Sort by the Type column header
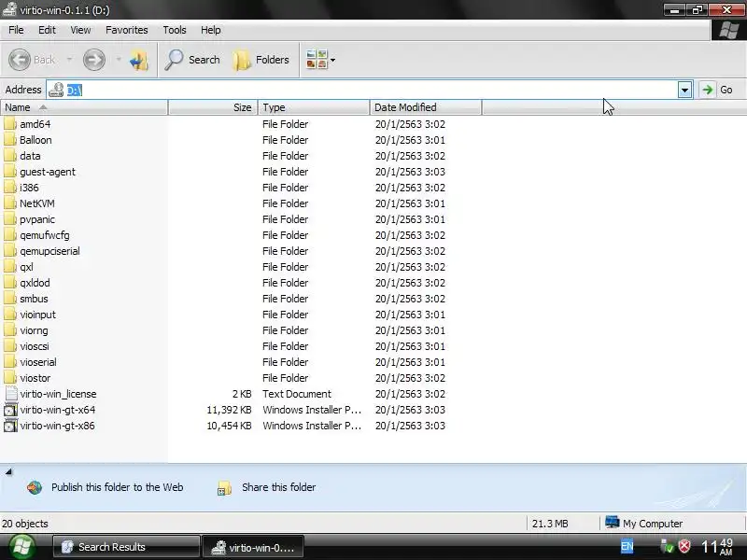 (314, 107)
